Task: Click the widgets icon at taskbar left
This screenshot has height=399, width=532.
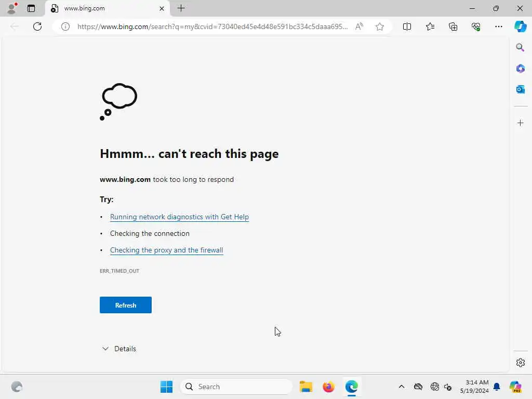Action: (x=17, y=387)
